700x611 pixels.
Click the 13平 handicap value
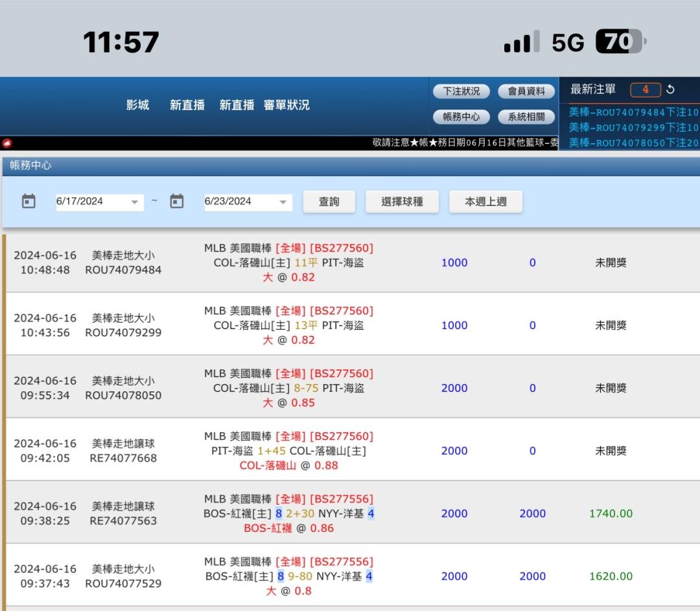[x=306, y=325]
